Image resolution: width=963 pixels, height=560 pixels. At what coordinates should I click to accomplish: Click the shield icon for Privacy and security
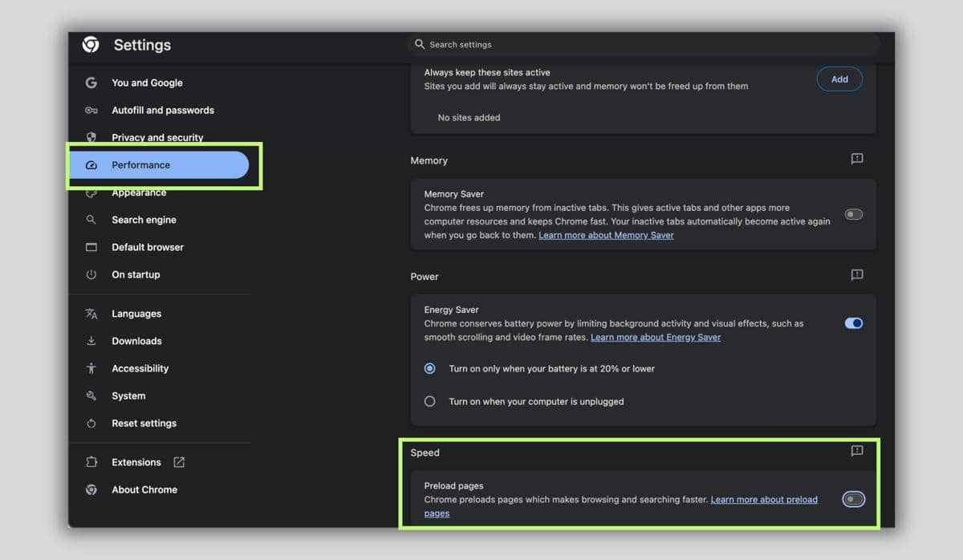(x=91, y=137)
